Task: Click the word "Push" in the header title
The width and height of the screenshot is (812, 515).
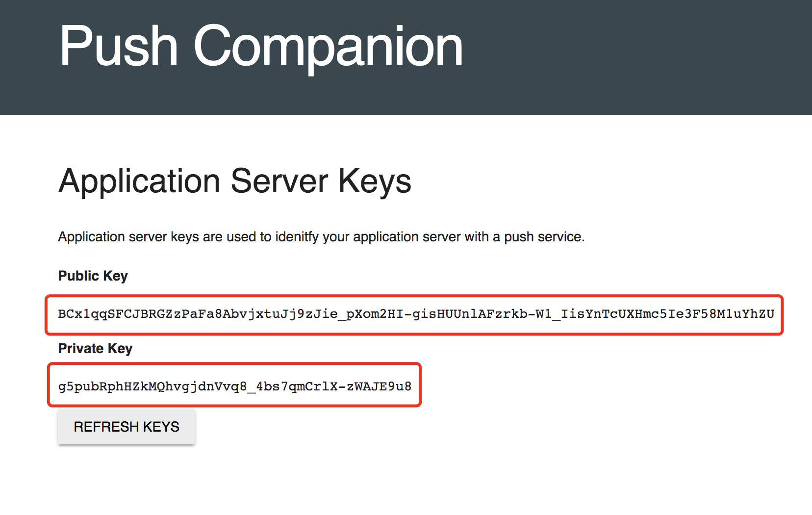Action: [x=118, y=47]
